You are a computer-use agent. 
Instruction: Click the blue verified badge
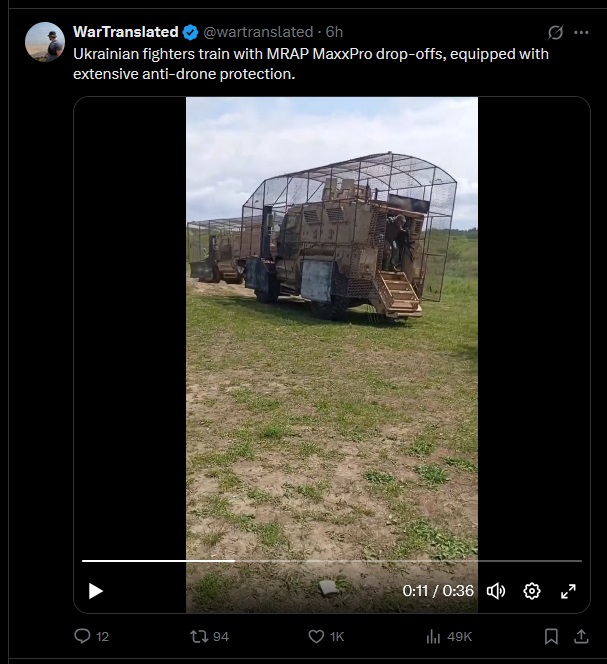click(x=190, y=32)
